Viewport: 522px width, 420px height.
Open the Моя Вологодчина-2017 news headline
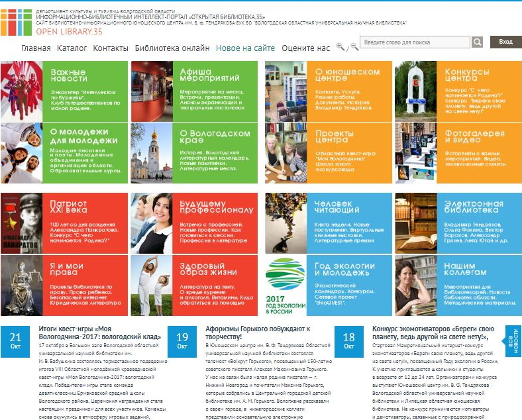point(100,333)
